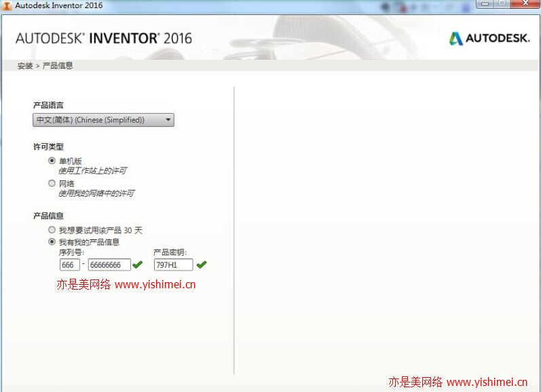The image size is (541, 392).
Task: Click the 产品语言 heading label
Action: tap(48, 105)
